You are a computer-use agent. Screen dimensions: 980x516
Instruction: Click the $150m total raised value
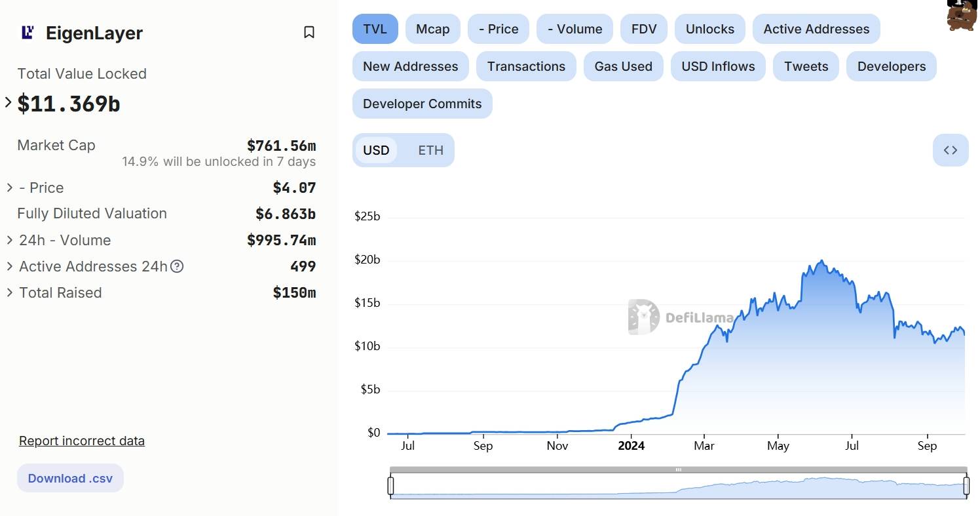(295, 292)
